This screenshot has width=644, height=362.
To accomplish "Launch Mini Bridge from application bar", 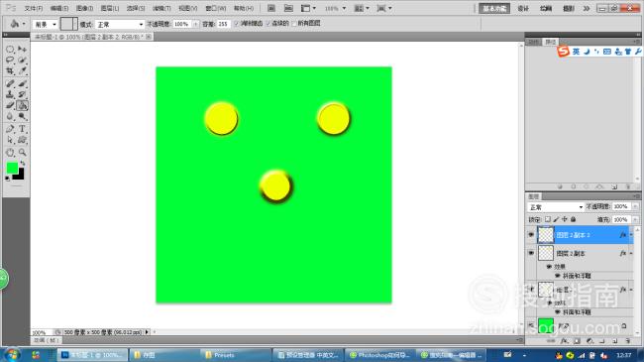I will point(288,8).
